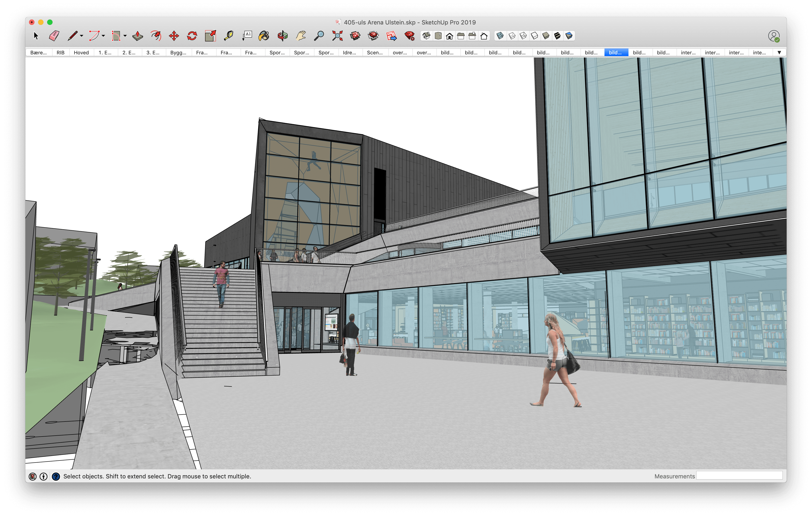Switch to Monochrome face style
This screenshot has width=812, height=516.
click(x=569, y=36)
